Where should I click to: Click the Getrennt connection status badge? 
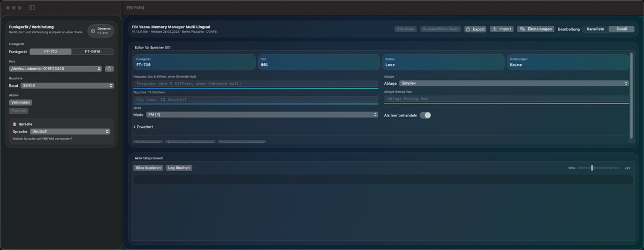[101, 31]
